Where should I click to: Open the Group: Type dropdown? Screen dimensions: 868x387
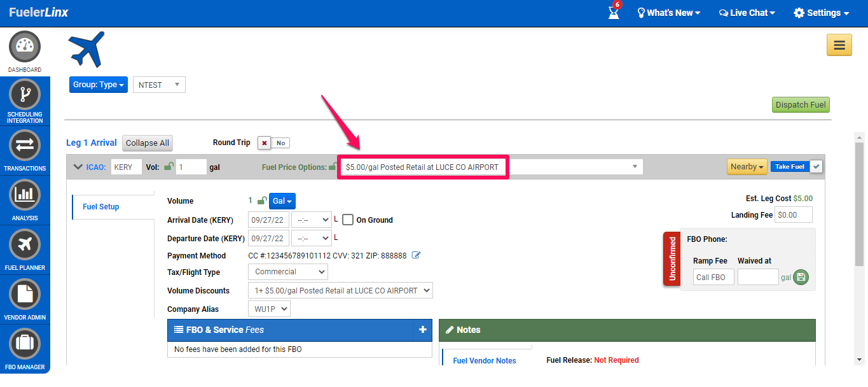[x=99, y=85]
